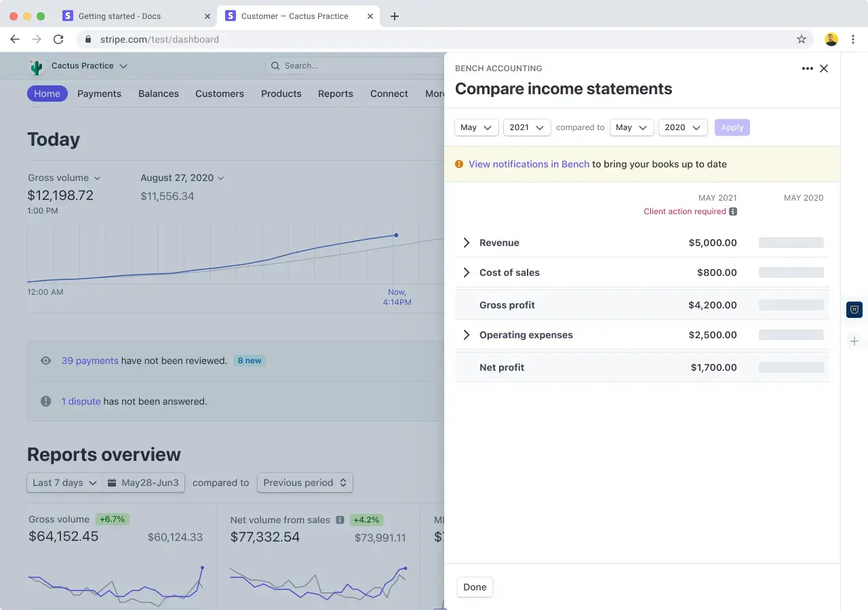Open the 2021 year dropdown
The image size is (868, 610).
(527, 127)
